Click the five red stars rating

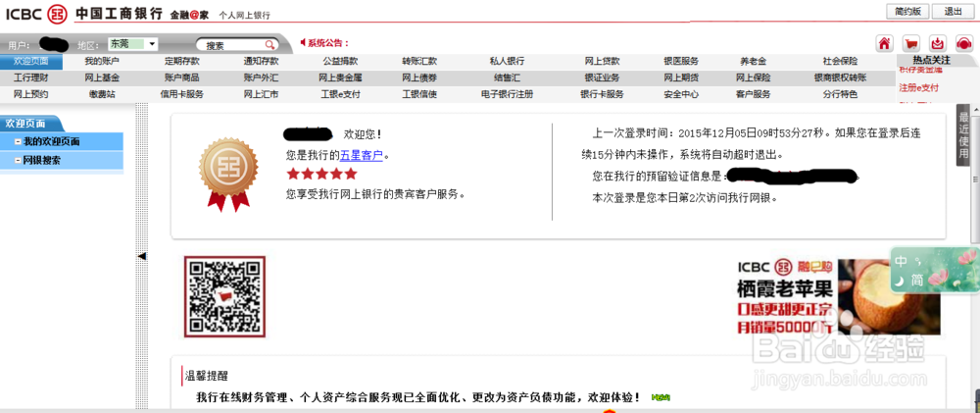[x=321, y=174]
